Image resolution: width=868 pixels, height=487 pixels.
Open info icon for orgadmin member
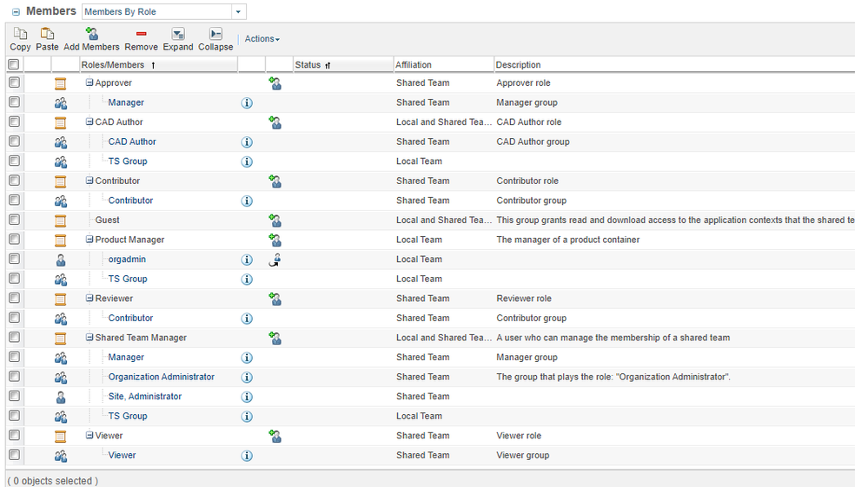pos(247,260)
